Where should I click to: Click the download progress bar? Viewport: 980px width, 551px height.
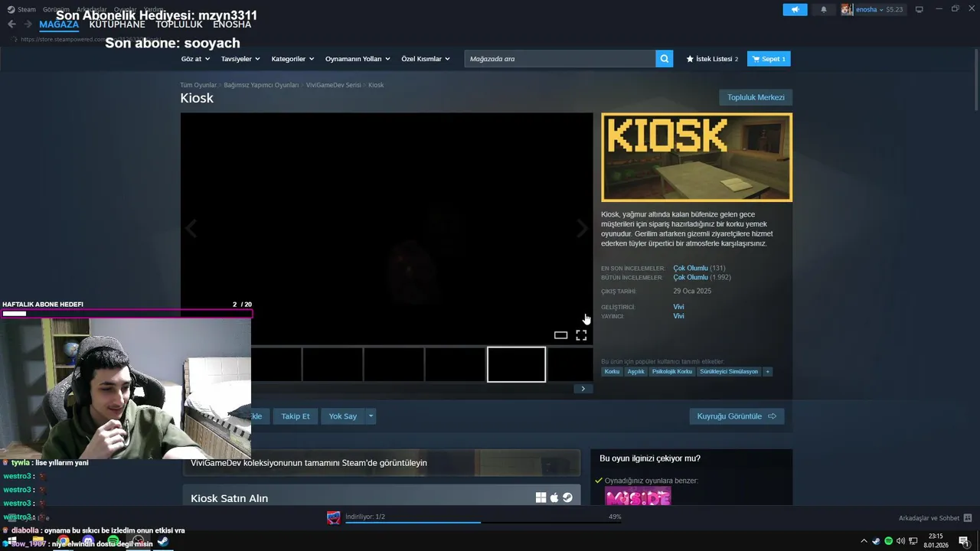coord(482,523)
